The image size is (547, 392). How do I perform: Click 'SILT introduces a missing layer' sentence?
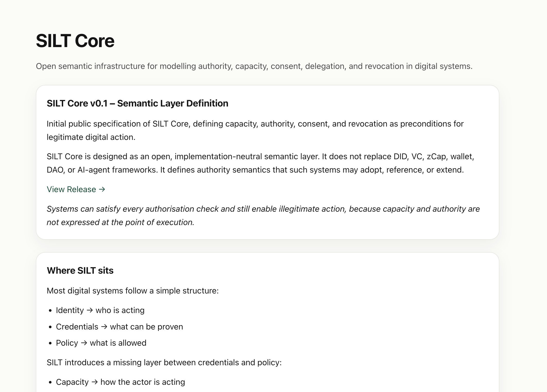pos(164,362)
